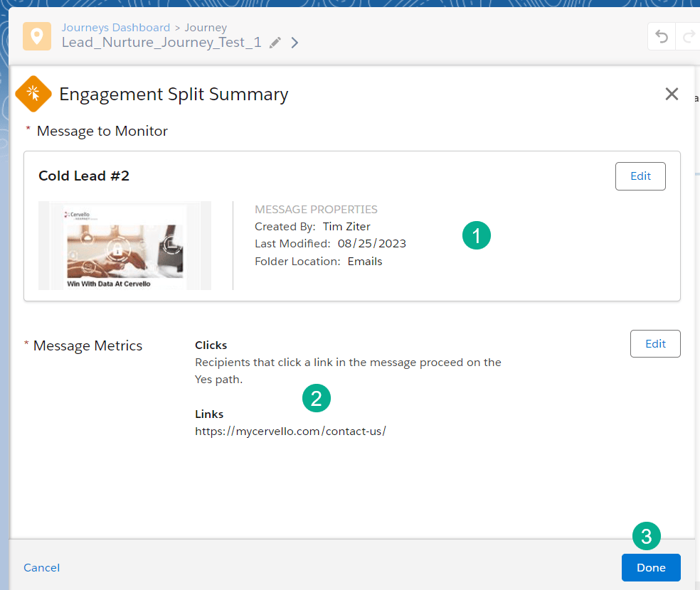Edit the Message Metrics settings
700x590 pixels.
coord(655,343)
